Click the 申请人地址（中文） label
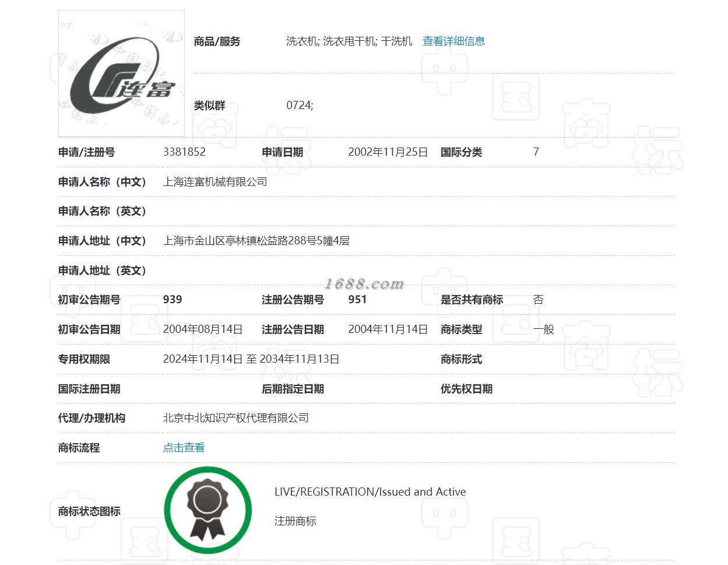 [102, 241]
